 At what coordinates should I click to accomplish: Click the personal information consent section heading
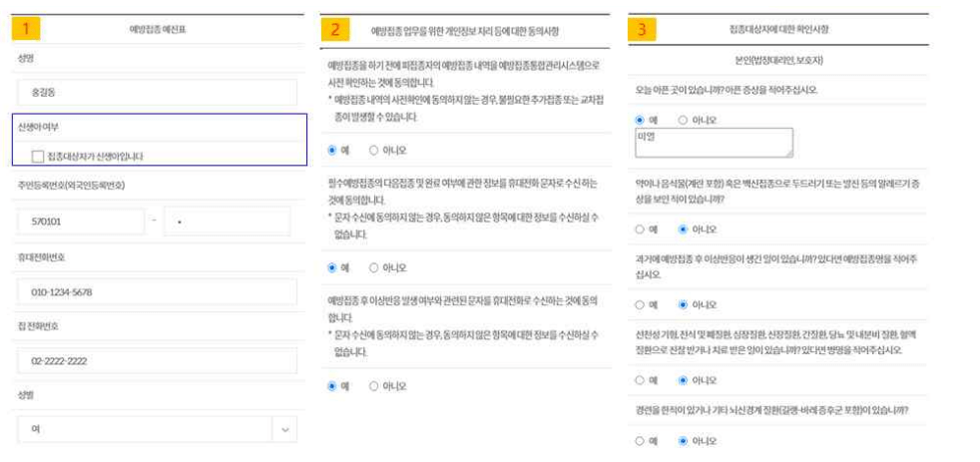465,31
